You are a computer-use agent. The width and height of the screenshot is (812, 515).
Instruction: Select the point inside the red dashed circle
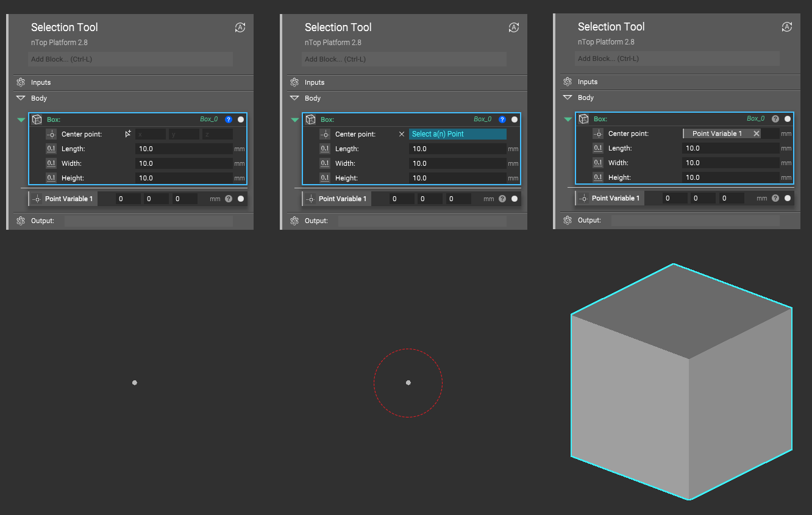(408, 383)
